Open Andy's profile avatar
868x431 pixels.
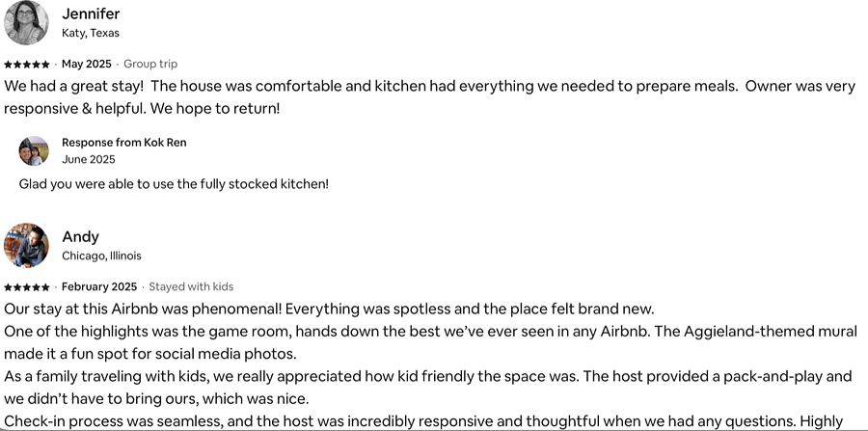pyautogui.click(x=26, y=245)
